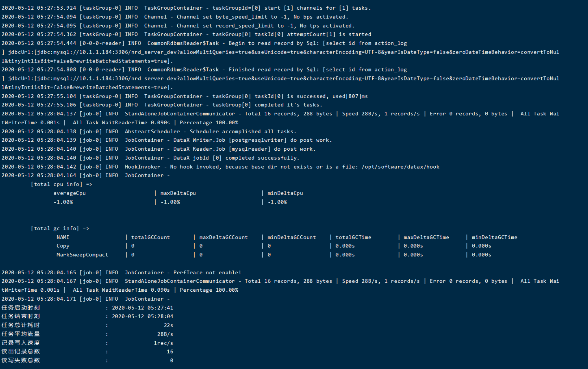Click the /opt/software/datax/hook file path

click(x=400, y=167)
